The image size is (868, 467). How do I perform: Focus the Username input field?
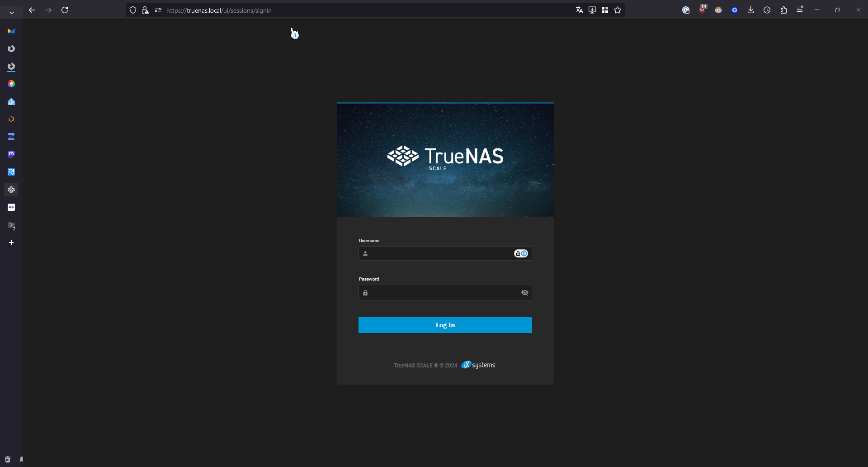pos(441,253)
